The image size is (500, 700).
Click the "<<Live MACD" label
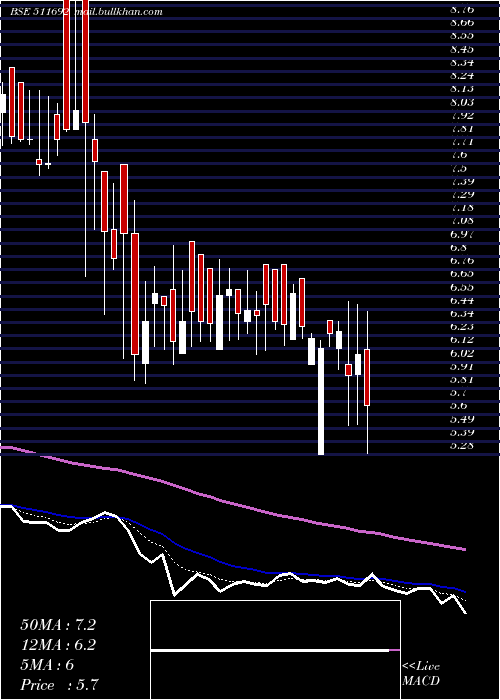point(421,674)
